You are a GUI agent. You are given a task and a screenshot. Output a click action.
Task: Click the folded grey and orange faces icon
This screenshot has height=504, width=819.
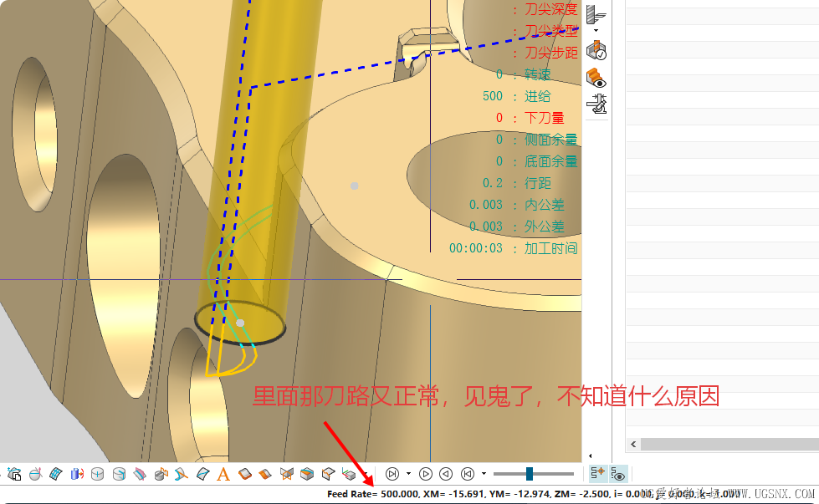pyautogui.click(x=286, y=474)
